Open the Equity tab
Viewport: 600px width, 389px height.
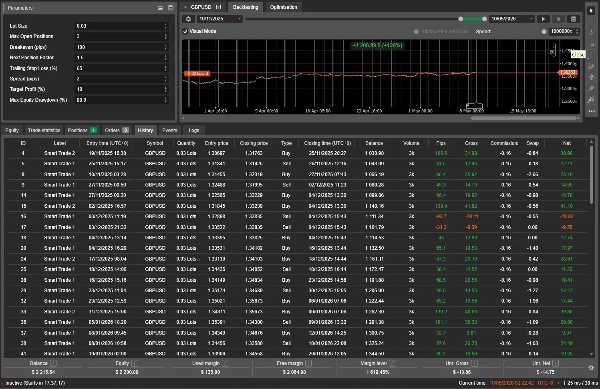pyautogui.click(x=12, y=130)
